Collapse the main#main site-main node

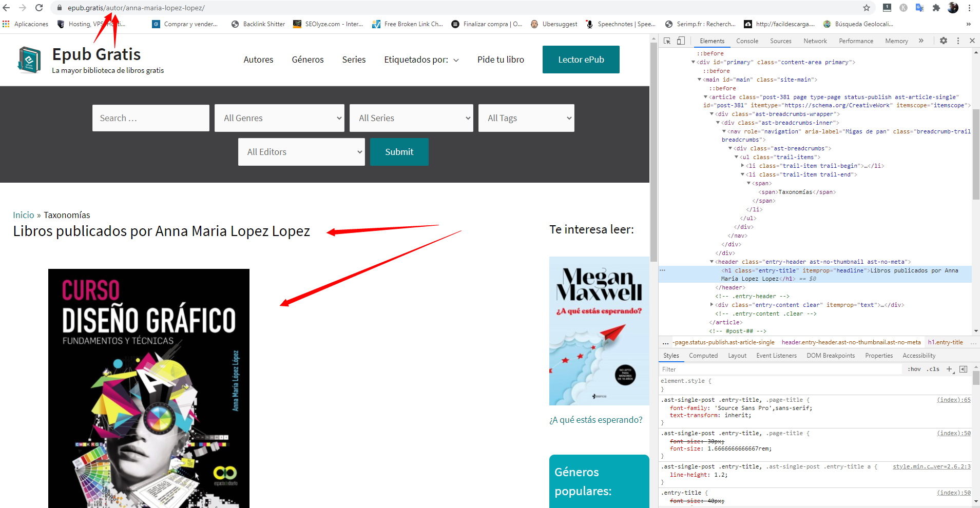(699, 80)
